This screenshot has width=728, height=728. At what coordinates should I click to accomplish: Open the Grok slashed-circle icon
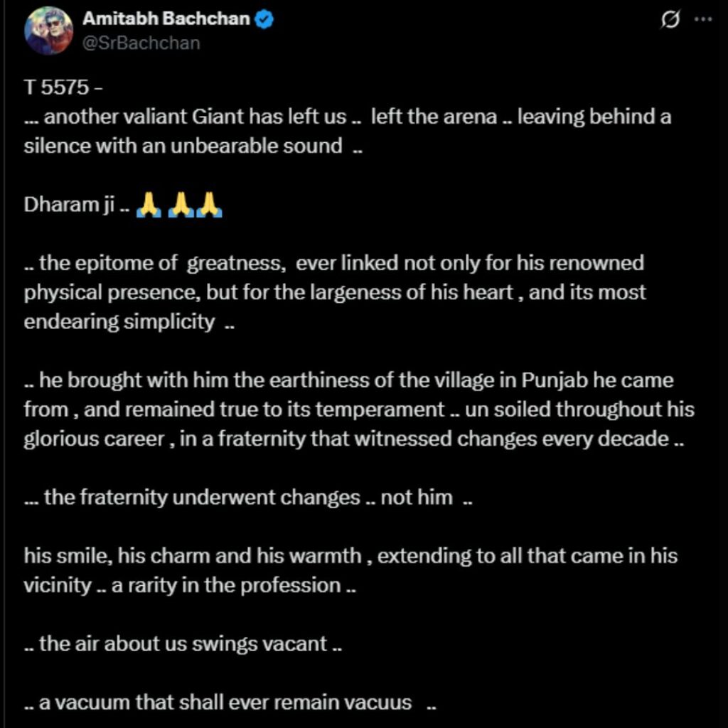(669, 21)
